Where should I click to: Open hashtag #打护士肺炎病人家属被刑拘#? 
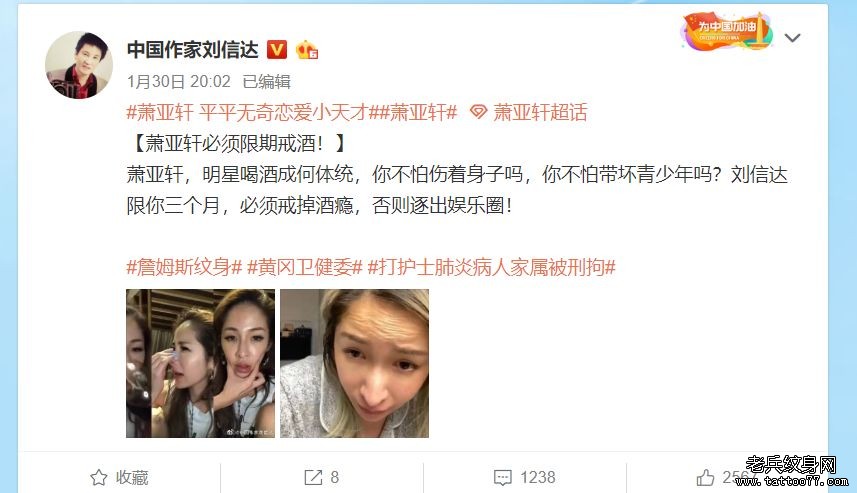pos(492,267)
